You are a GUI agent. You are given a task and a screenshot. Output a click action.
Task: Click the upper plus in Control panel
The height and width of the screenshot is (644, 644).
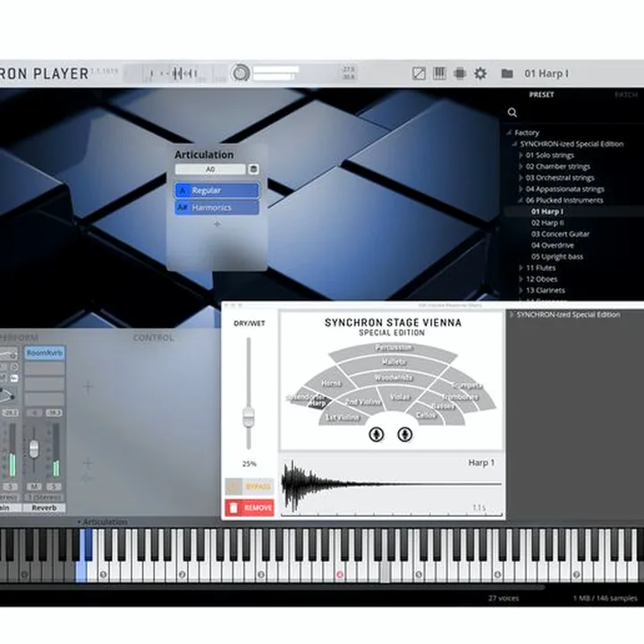click(x=88, y=386)
